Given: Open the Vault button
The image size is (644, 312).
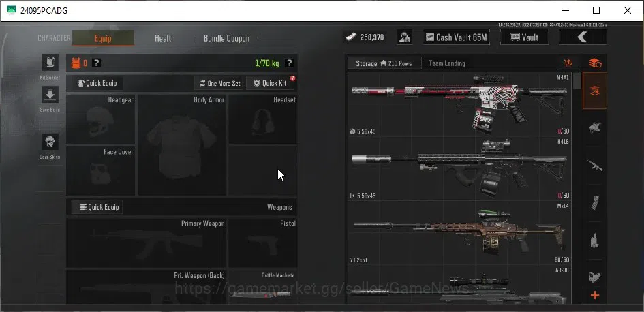Looking at the screenshot, I should (524, 37).
